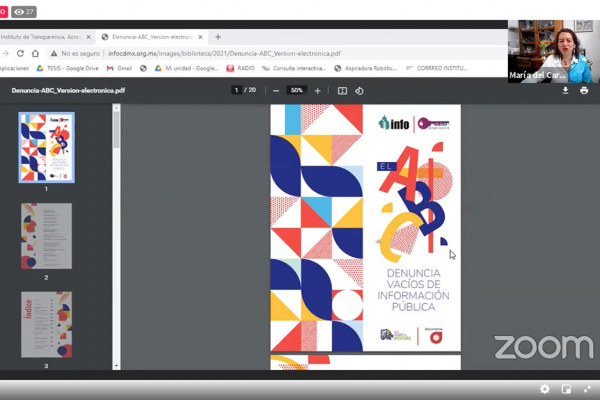600x400 pixels.
Task: Click the forward navigation arrow
Action: click(x=5, y=54)
